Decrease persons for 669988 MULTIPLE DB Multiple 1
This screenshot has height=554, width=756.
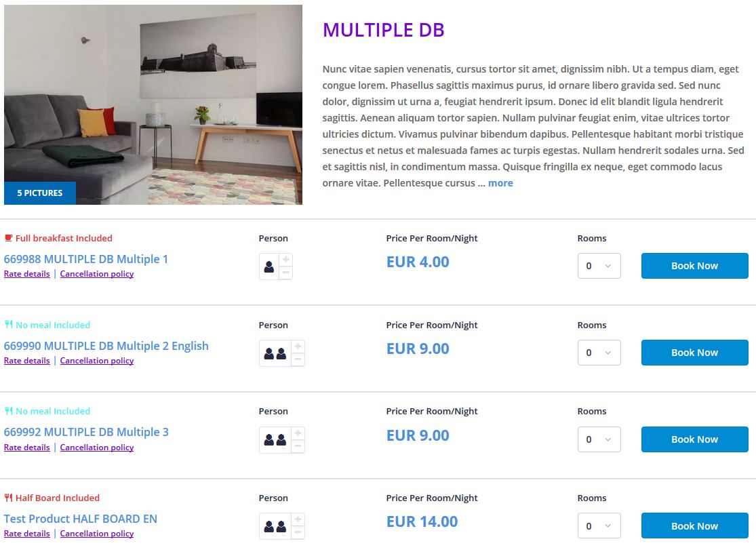pos(286,273)
